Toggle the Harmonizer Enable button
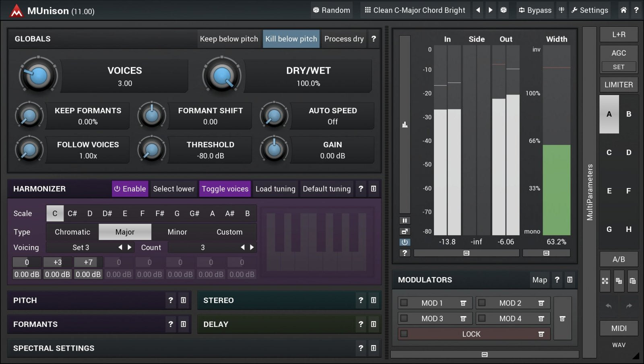The width and height of the screenshot is (644, 364). pos(130,189)
